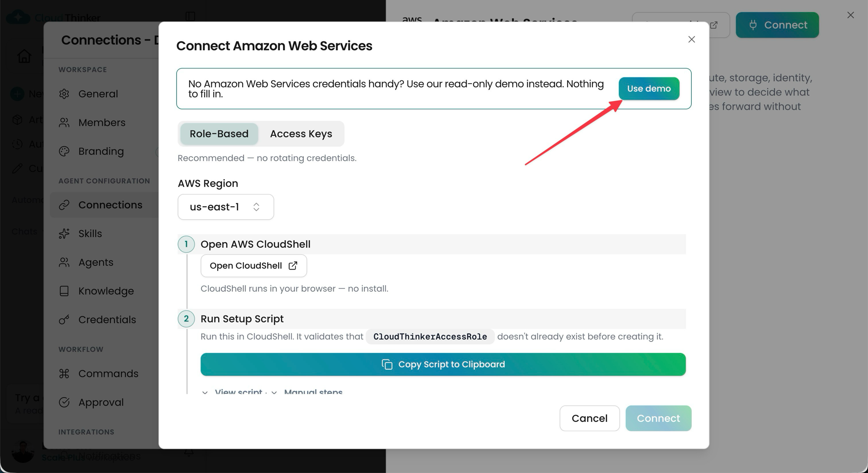Click the Branding palette icon
This screenshot has width=868, height=473.
click(64, 151)
